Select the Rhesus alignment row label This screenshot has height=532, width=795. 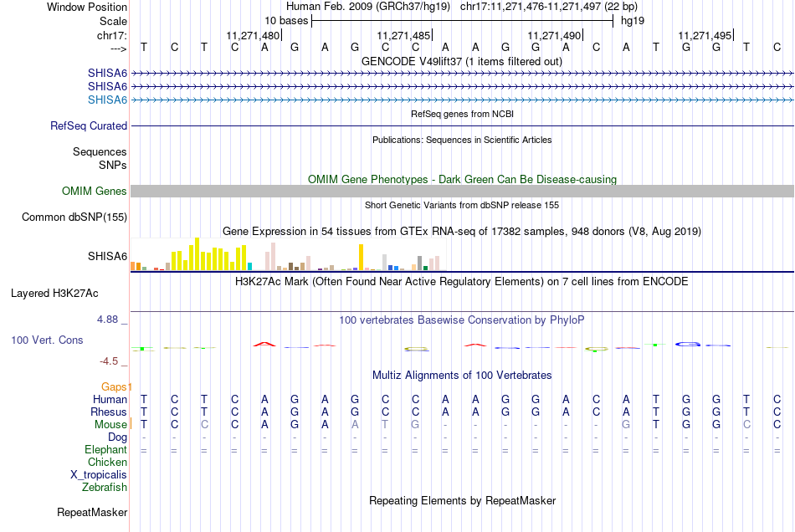pos(109,412)
